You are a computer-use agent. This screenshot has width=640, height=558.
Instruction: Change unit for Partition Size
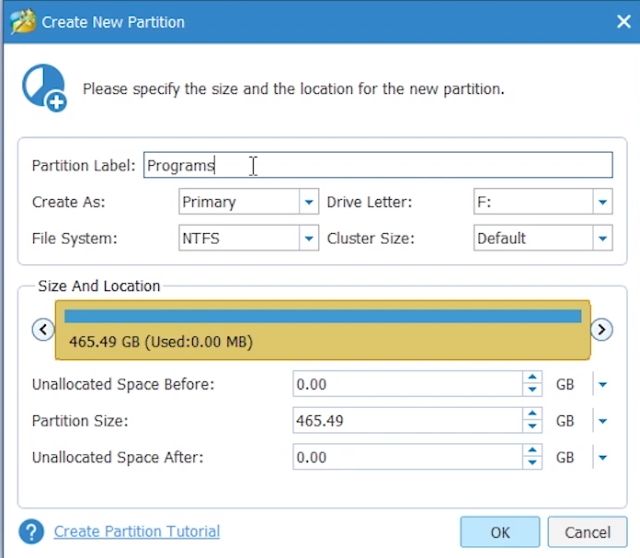(602, 420)
